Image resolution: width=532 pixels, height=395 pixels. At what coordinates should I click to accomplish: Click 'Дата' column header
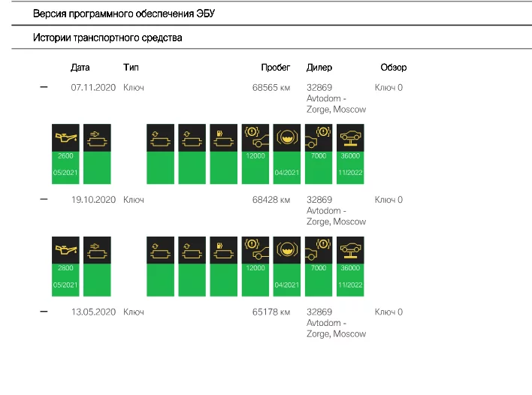80,68
